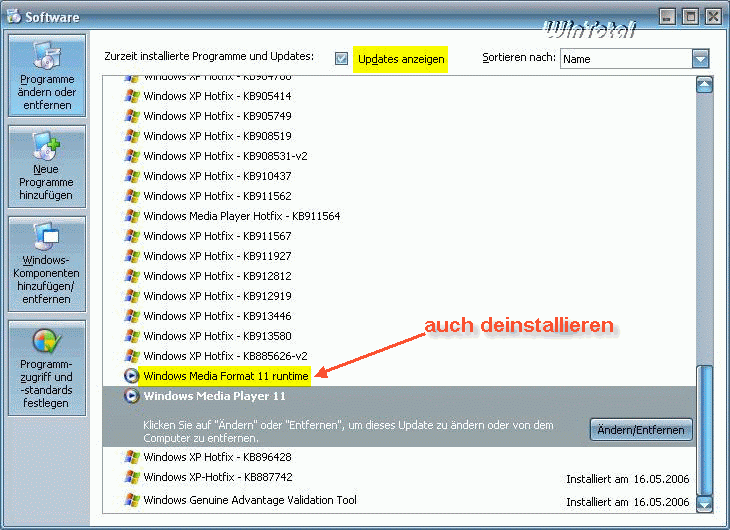Viewport: 730px width, 530px height.
Task: Click icon of Hotfix KB905414
Action: tap(132, 96)
